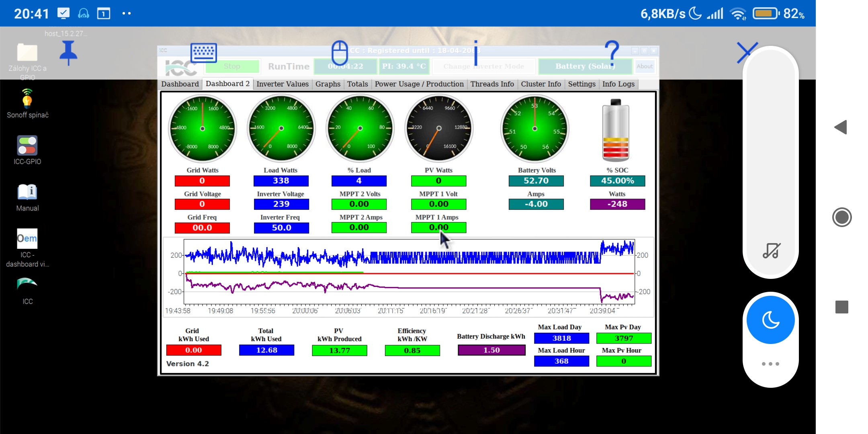This screenshot has height=434, width=868.
Task: Open the Graphs tab
Action: 328,84
